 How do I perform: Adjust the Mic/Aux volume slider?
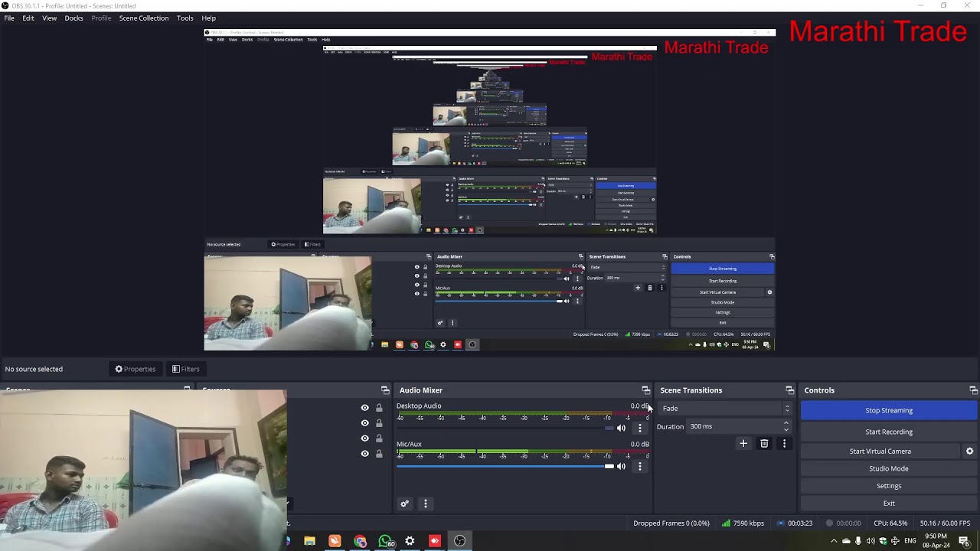coord(505,466)
